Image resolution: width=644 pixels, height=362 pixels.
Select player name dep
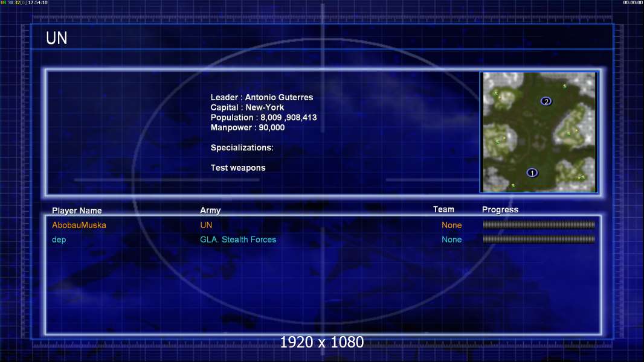tap(59, 240)
